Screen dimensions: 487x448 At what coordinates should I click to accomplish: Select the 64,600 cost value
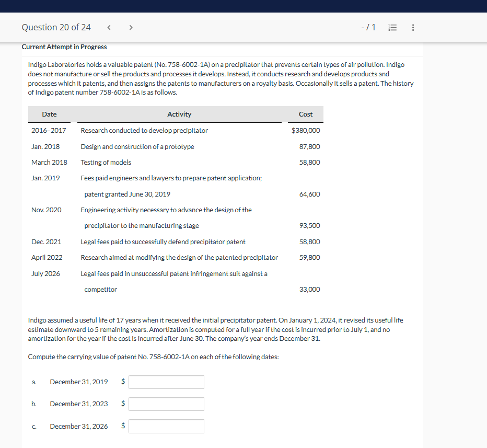(x=310, y=194)
